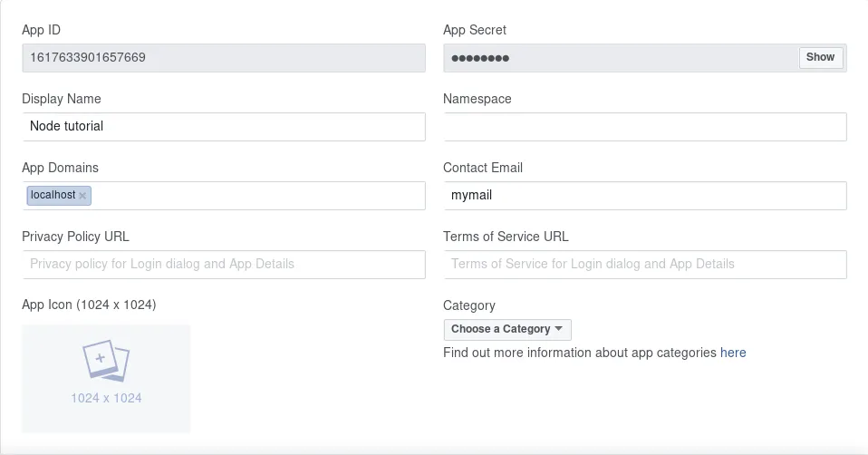Select the Contact Email field
The height and width of the screenshot is (455, 868).
(644, 196)
